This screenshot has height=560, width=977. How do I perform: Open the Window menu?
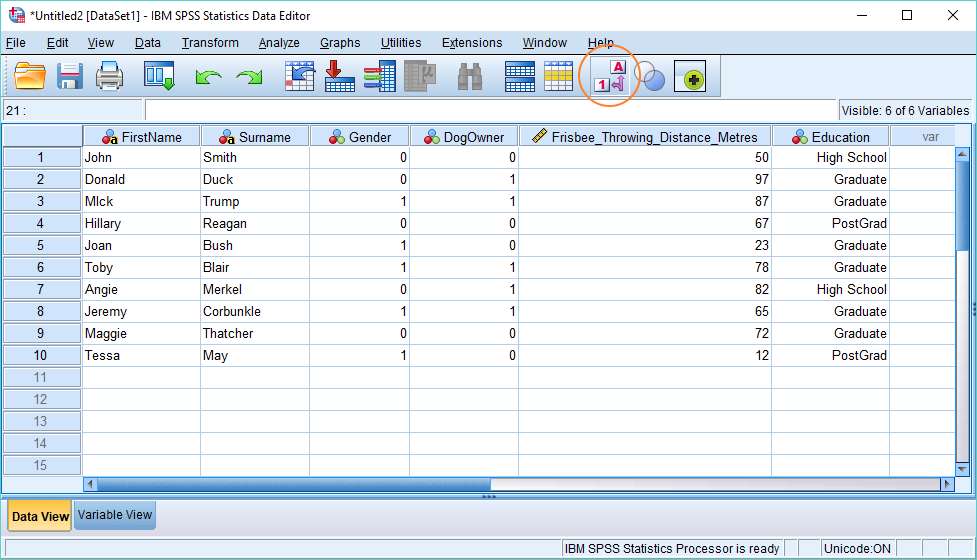545,43
